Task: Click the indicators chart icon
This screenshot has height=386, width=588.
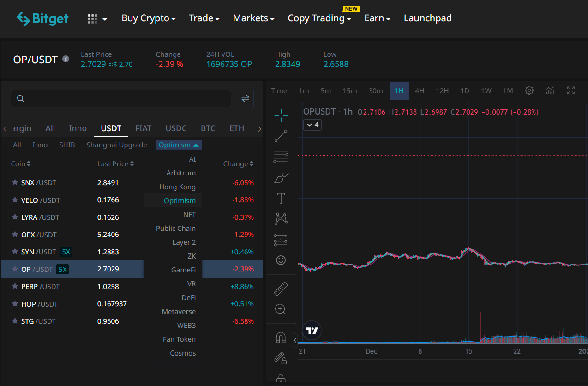Action: (x=550, y=90)
